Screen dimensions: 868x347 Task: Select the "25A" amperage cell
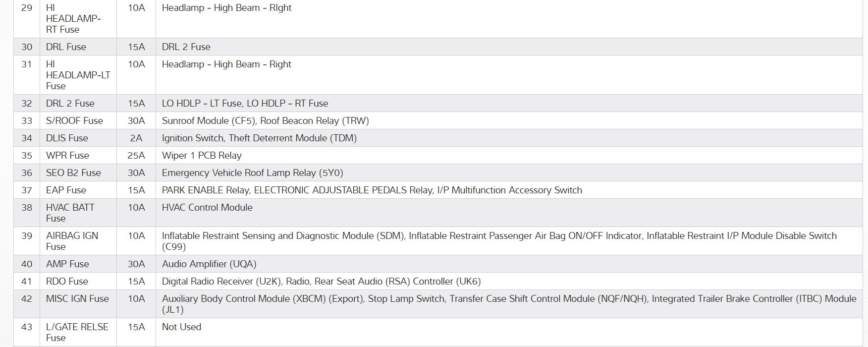[136, 156]
